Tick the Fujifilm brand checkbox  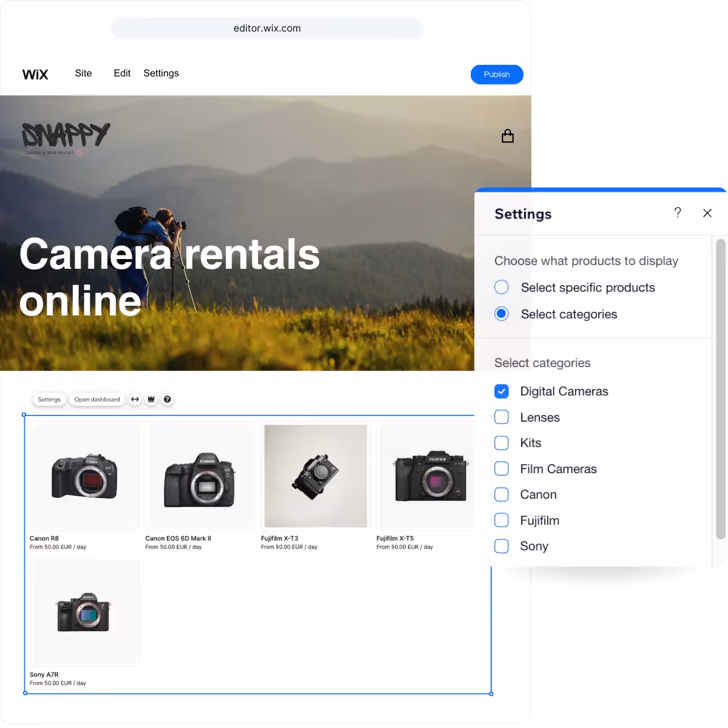click(x=502, y=520)
